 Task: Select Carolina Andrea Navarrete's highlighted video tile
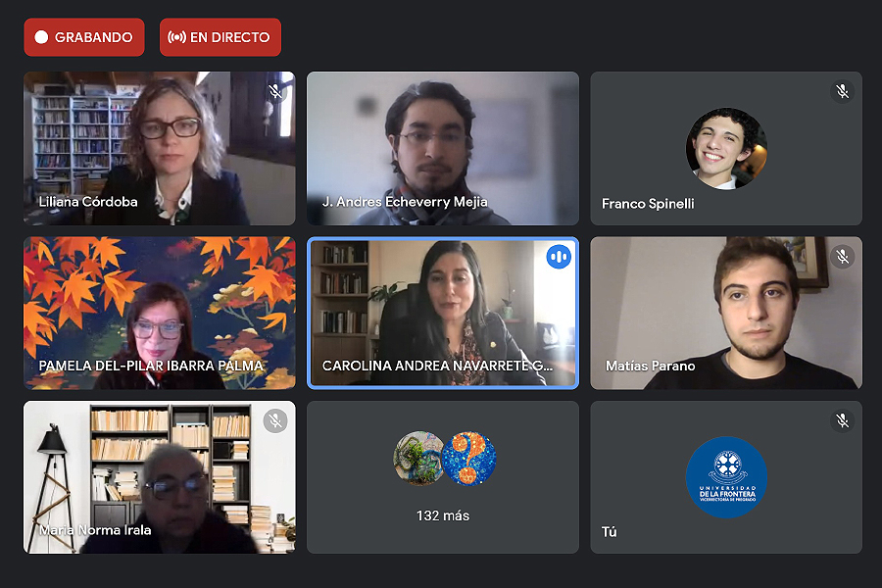443,313
